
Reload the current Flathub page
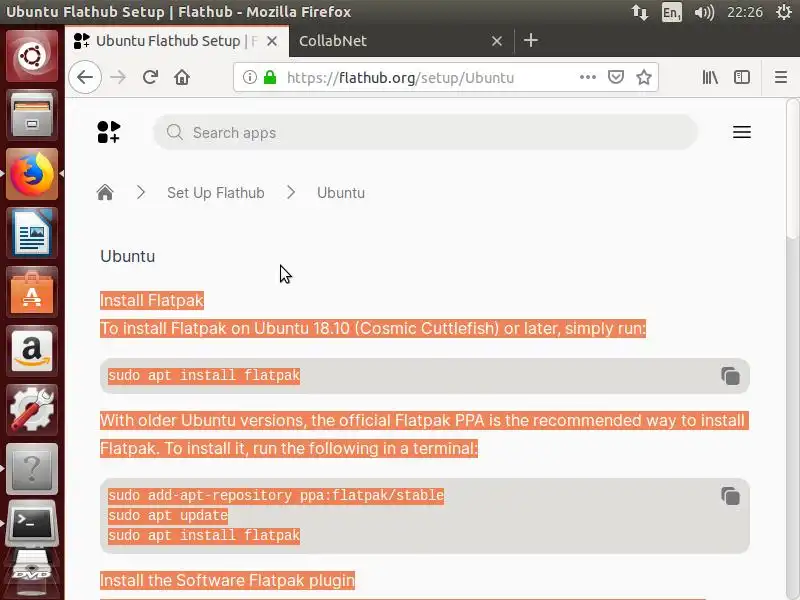[x=150, y=77]
